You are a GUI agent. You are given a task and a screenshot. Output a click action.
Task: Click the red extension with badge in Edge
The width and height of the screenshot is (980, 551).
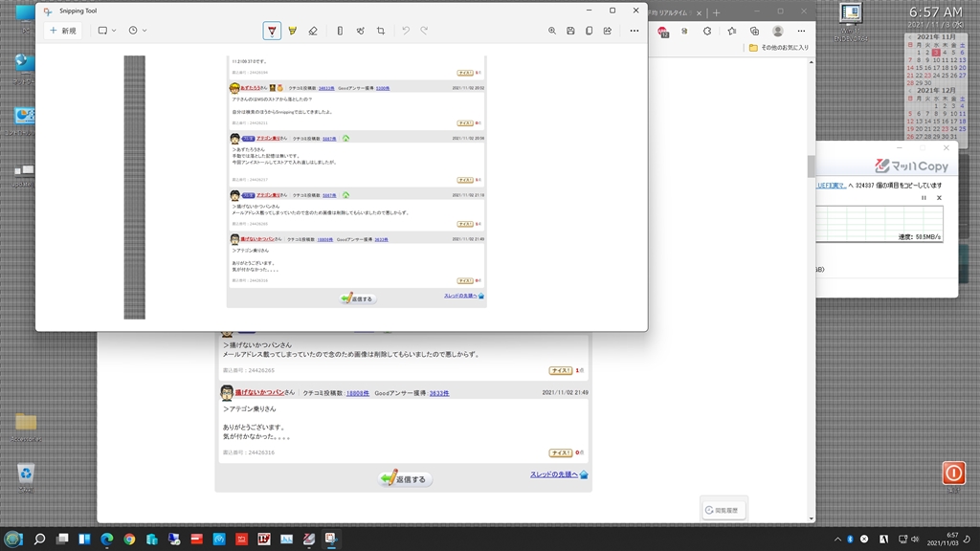coord(663,32)
